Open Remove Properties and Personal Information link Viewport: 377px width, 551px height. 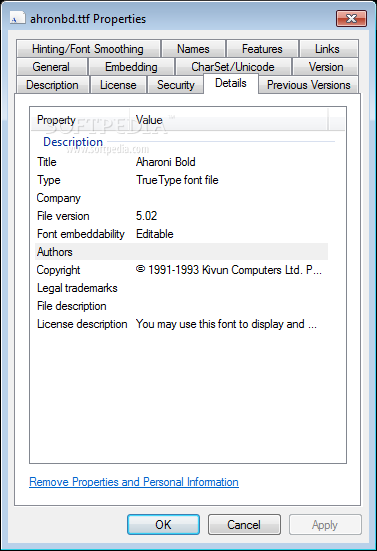pyautogui.click(x=134, y=482)
